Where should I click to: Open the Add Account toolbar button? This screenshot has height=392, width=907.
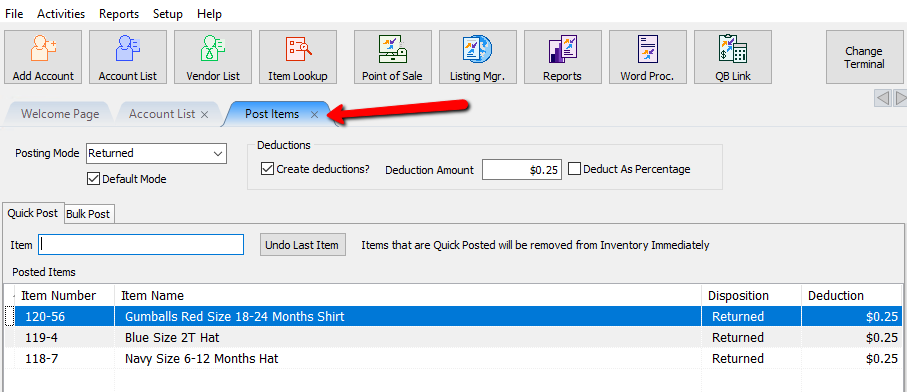[43, 57]
